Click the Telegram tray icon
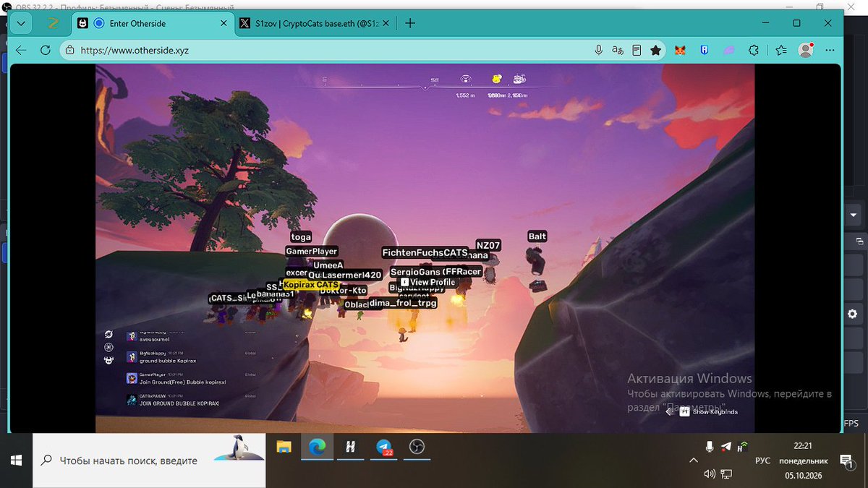This screenshot has width=868, height=488. click(x=726, y=448)
